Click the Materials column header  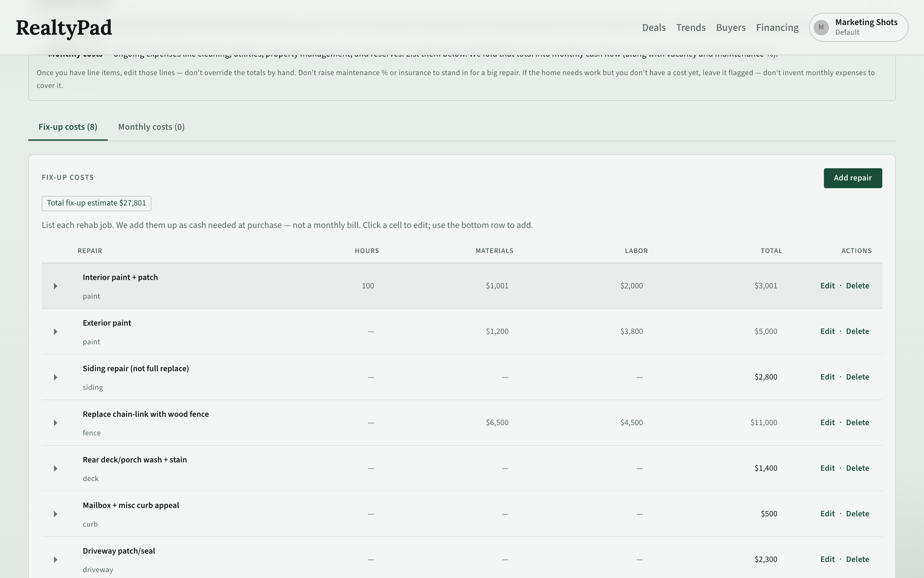point(494,251)
